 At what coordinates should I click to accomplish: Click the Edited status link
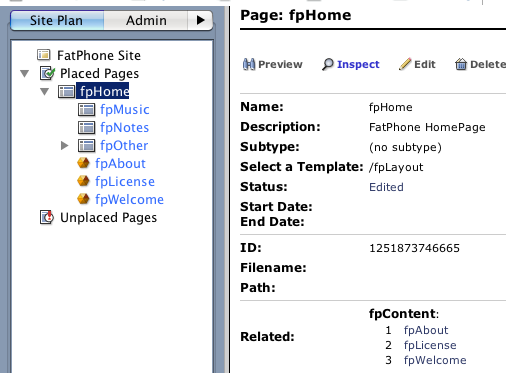tap(386, 187)
